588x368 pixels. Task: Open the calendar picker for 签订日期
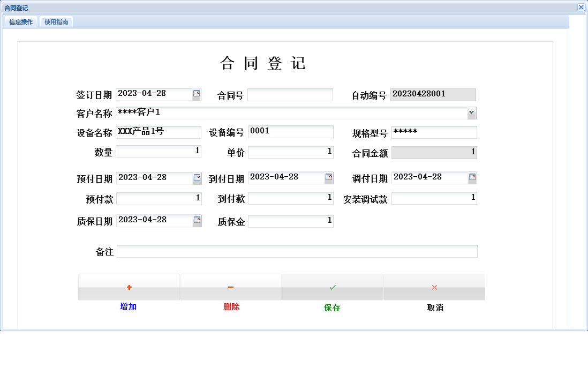coord(195,94)
